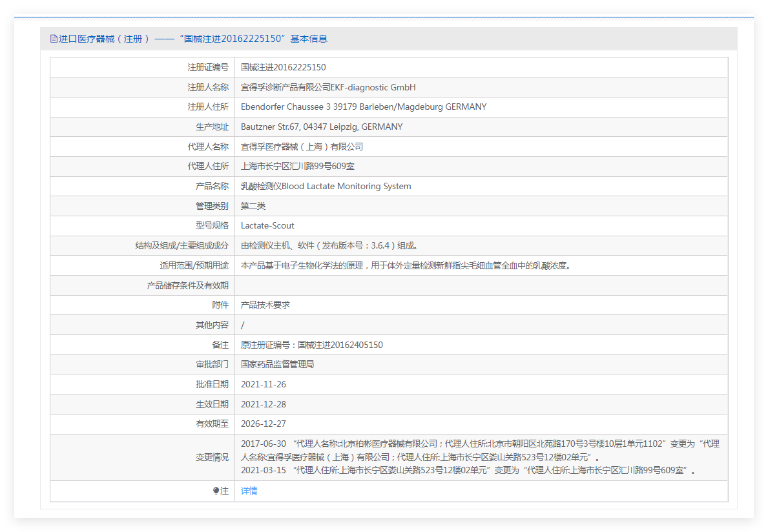
Task: Select remark 原注册证编号：国械注进20162405150
Action: point(311,345)
